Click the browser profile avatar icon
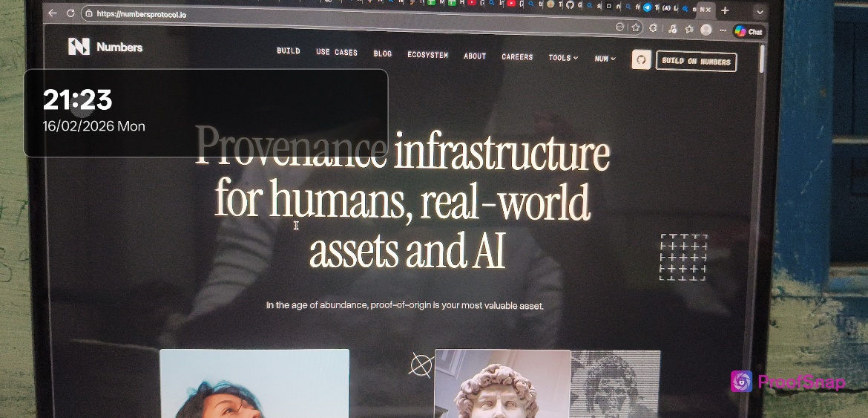 pos(706,30)
